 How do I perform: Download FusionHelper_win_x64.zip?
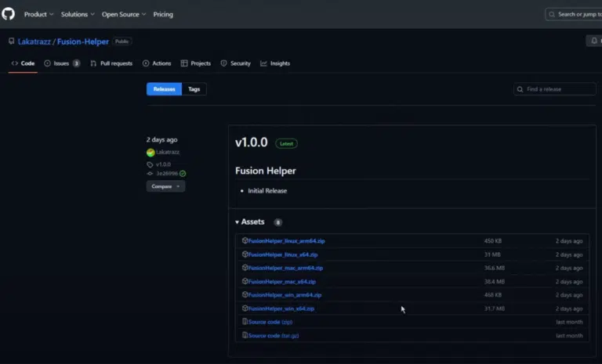[x=281, y=308]
